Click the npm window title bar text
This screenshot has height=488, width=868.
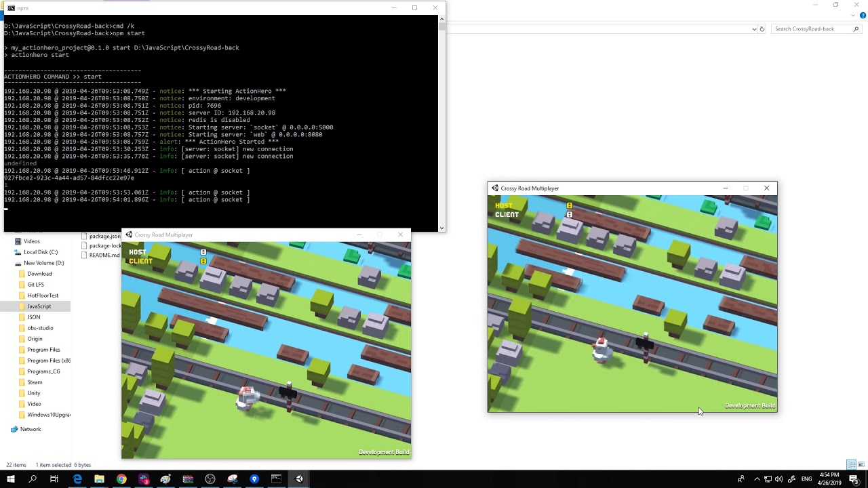tap(23, 8)
